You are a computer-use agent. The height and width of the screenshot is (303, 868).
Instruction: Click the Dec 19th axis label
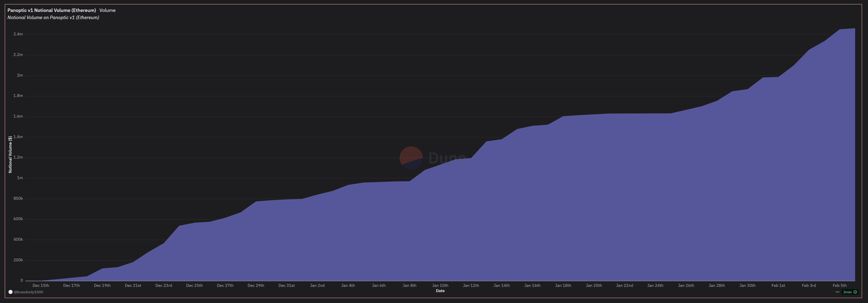tap(102, 285)
